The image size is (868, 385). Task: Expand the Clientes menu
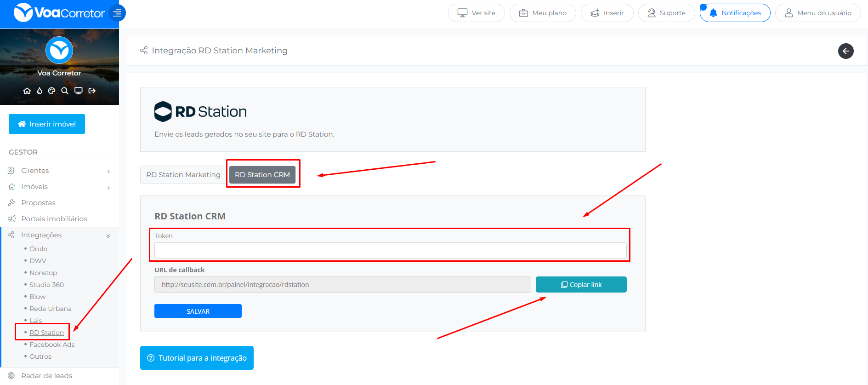(59, 171)
